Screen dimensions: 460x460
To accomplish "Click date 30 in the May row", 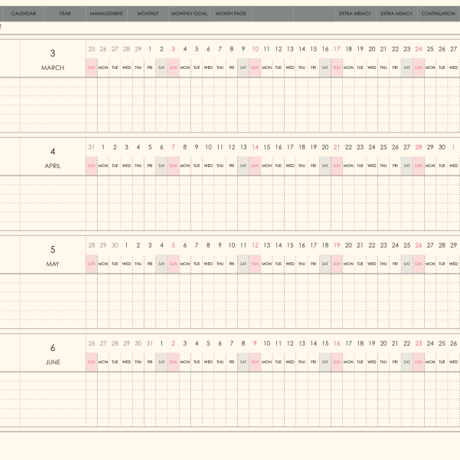I will click(x=115, y=245).
